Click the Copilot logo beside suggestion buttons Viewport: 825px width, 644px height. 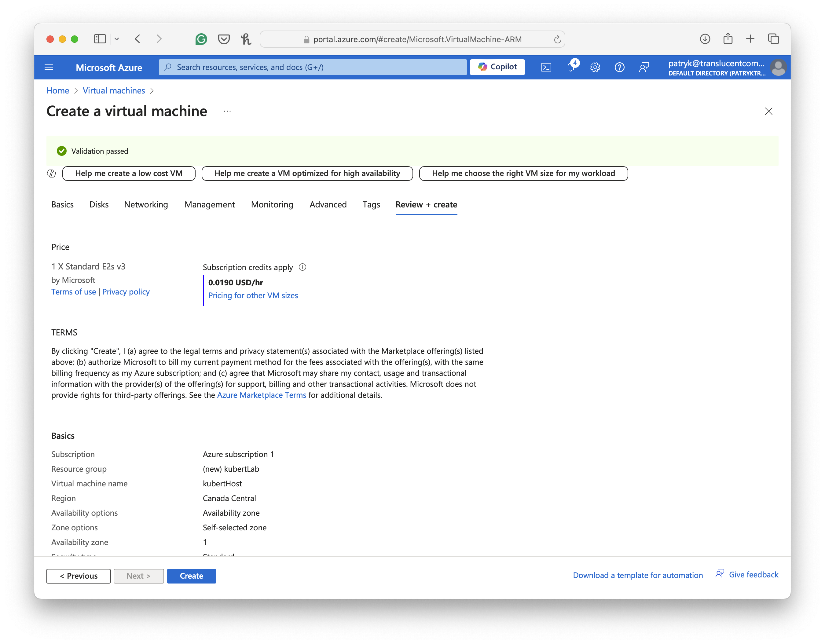coord(51,173)
